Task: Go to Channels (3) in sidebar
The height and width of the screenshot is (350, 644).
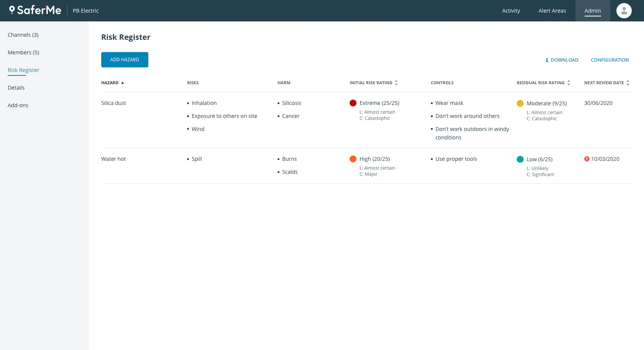Action: tap(23, 35)
